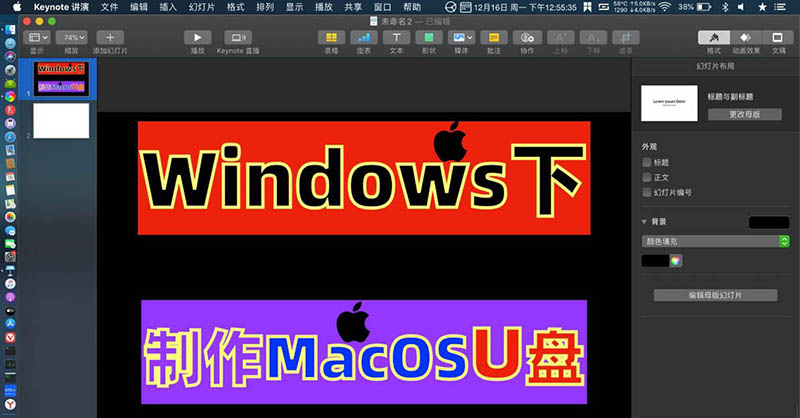Open the 协作 collaborate button

pos(527,37)
